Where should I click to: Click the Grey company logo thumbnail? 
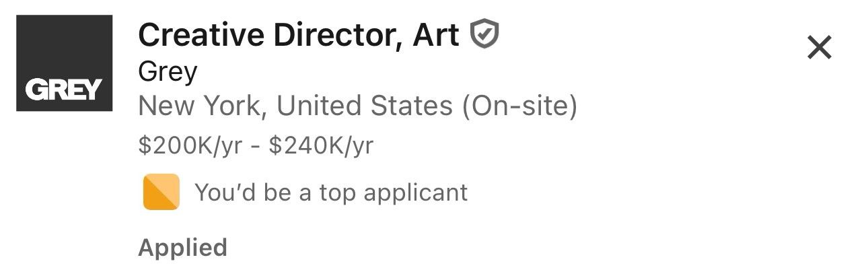[65, 63]
